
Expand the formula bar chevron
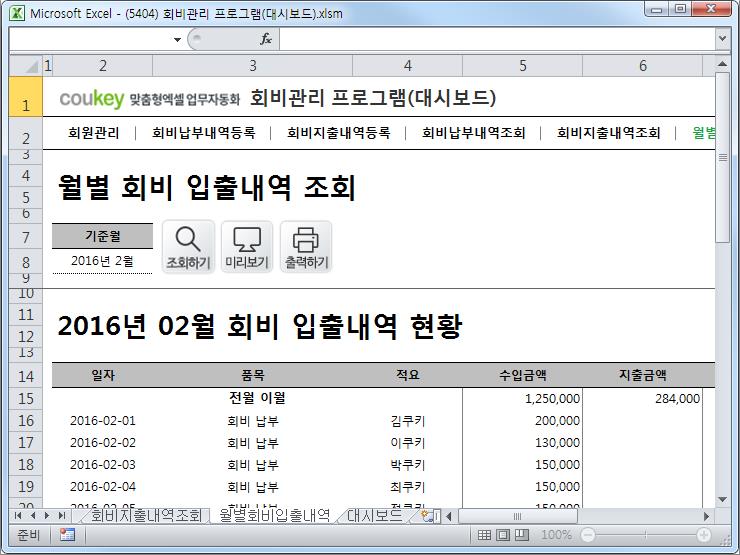(722, 39)
